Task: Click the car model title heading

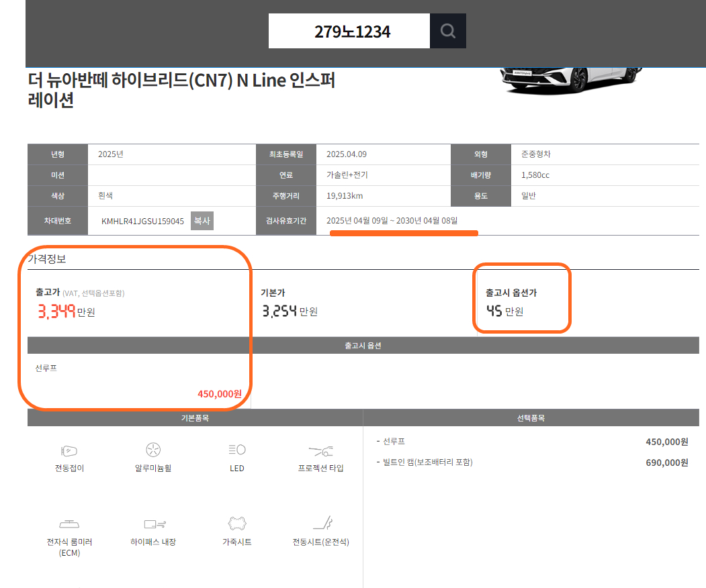Action: point(181,90)
